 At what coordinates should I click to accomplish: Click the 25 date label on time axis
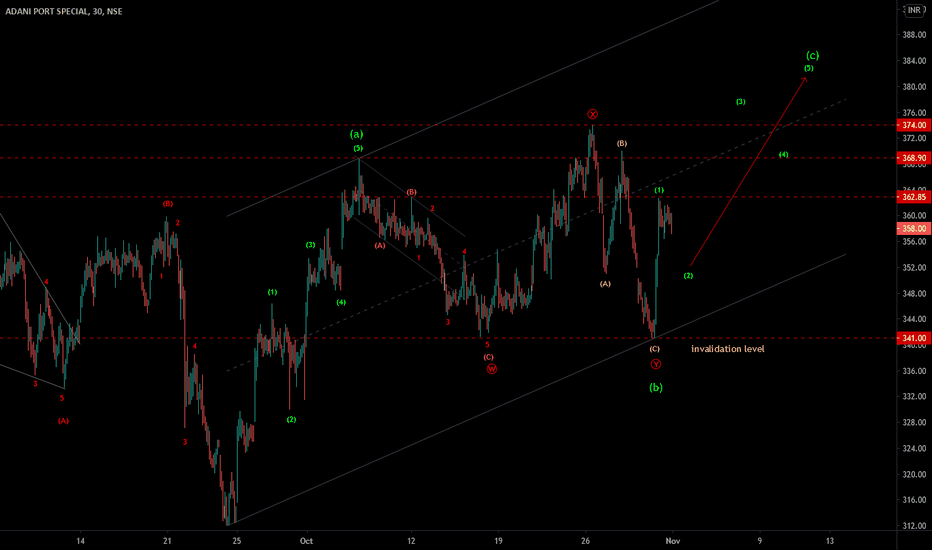[x=237, y=541]
